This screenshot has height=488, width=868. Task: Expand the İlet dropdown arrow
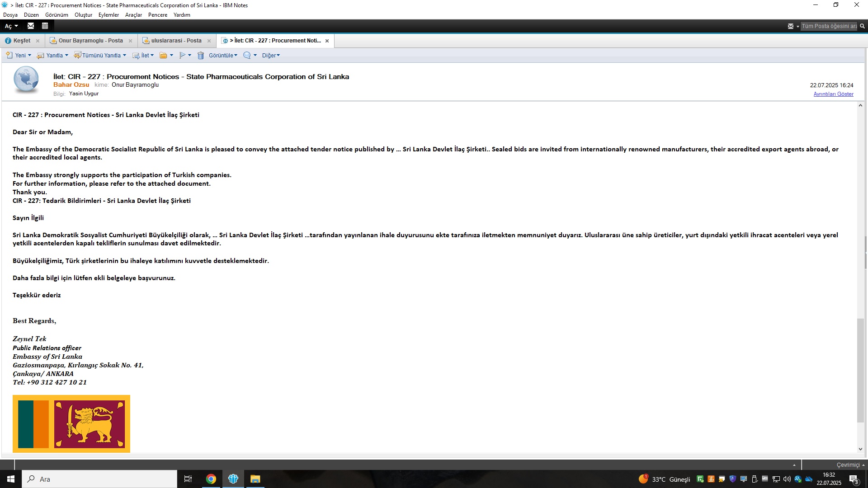click(152, 55)
